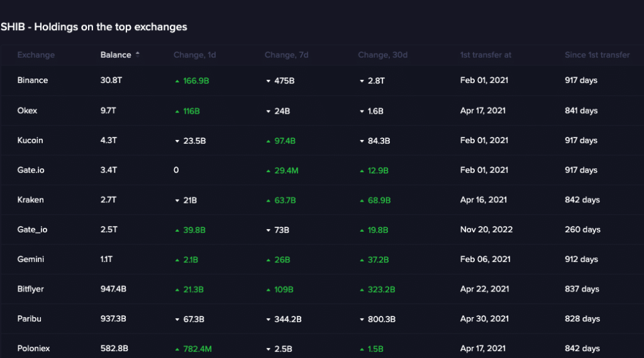Sort by Since 1st transfer header
Screen dimensions: 644x358
597,55
